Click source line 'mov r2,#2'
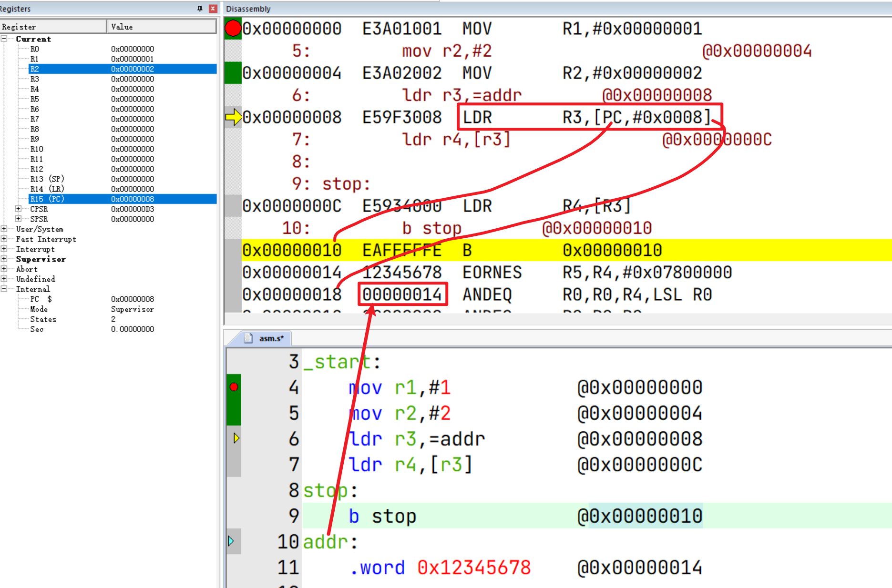The height and width of the screenshot is (588, 892). (400, 413)
